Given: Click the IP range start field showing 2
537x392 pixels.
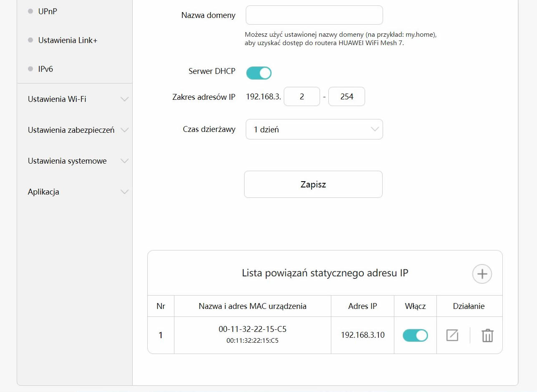Looking at the screenshot, I should tap(302, 96).
